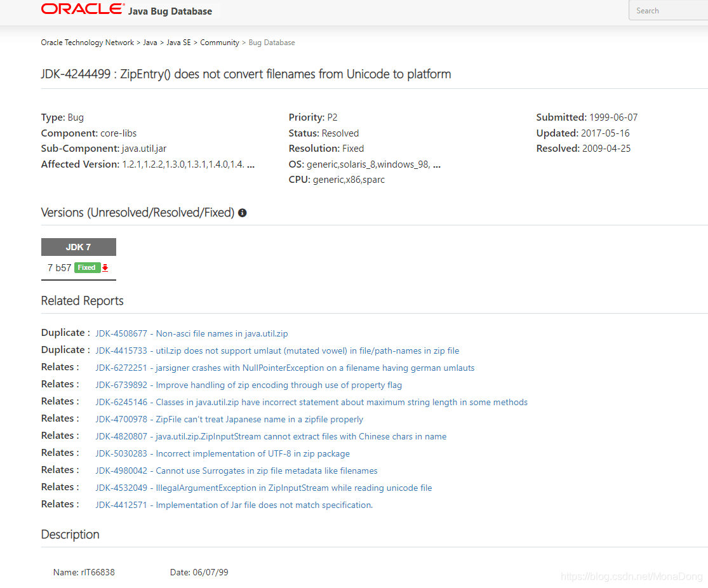Viewport: 708px width, 588px height.
Task: Open Oracle Technology Network breadcrumb link
Action: [x=88, y=43]
